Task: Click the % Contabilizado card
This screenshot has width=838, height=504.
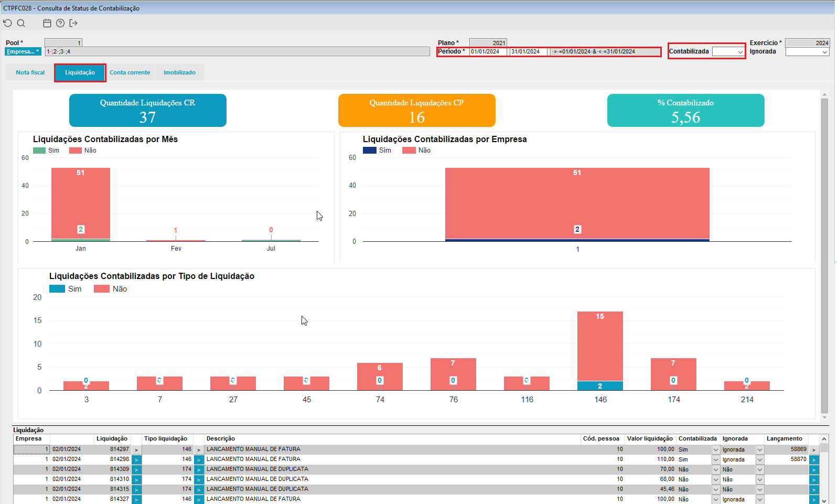Action: 686,111
